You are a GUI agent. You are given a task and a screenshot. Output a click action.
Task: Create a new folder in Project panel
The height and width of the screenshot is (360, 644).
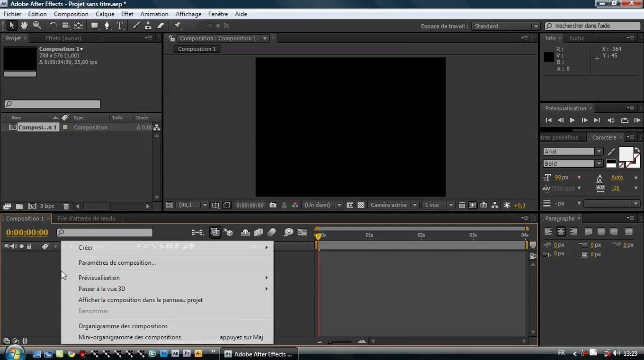(x=19, y=206)
